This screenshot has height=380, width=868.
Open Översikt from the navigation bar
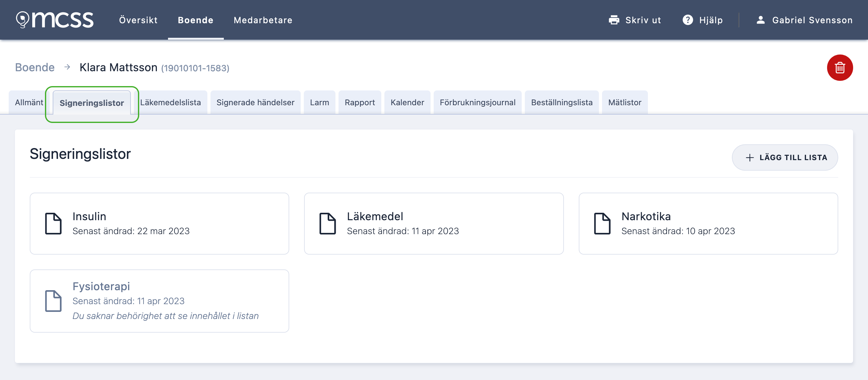tap(138, 20)
